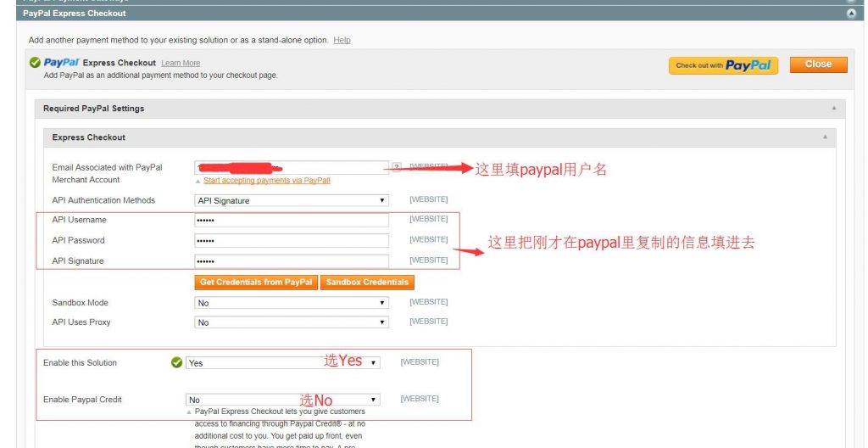Click into the API Username field
Screen dimensions: 868x448
291,220
